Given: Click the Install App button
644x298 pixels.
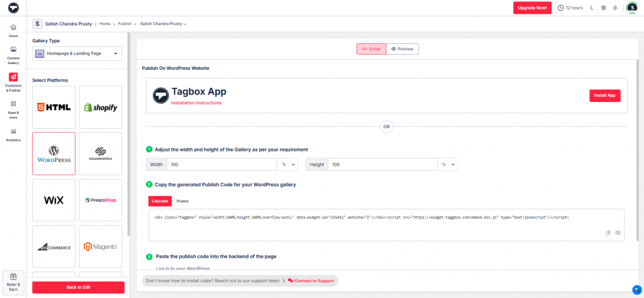Looking at the screenshot, I should pyautogui.click(x=604, y=96).
